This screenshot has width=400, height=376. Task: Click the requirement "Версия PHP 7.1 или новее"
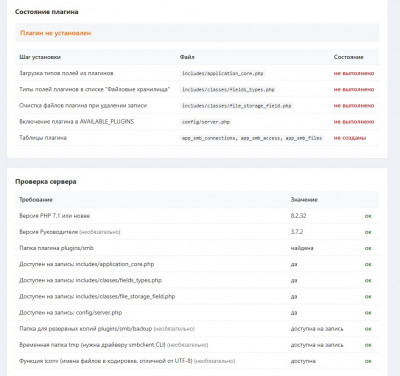[x=55, y=216]
